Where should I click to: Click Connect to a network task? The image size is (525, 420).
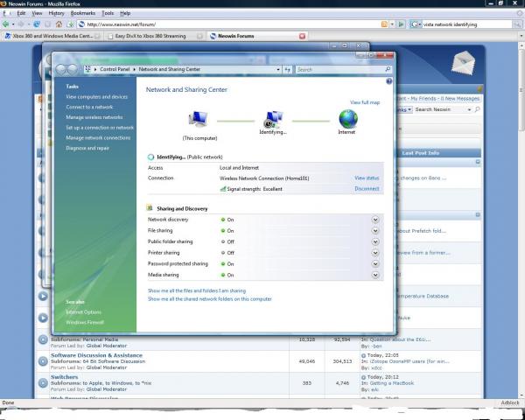point(89,107)
